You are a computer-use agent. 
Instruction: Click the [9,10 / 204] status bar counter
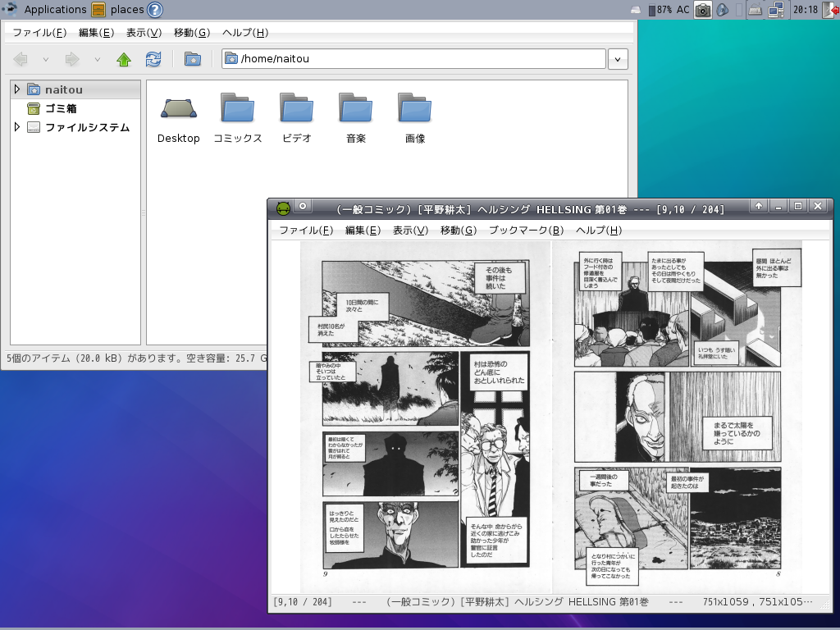(x=303, y=602)
